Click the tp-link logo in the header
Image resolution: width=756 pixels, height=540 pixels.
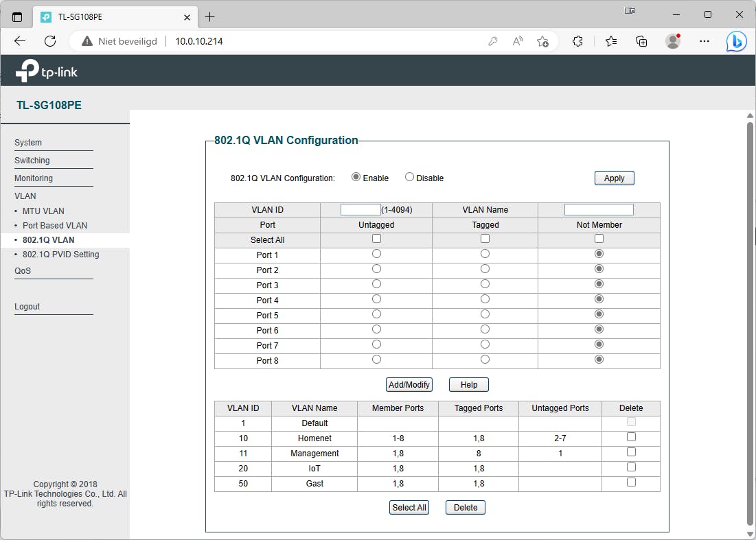coord(45,70)
